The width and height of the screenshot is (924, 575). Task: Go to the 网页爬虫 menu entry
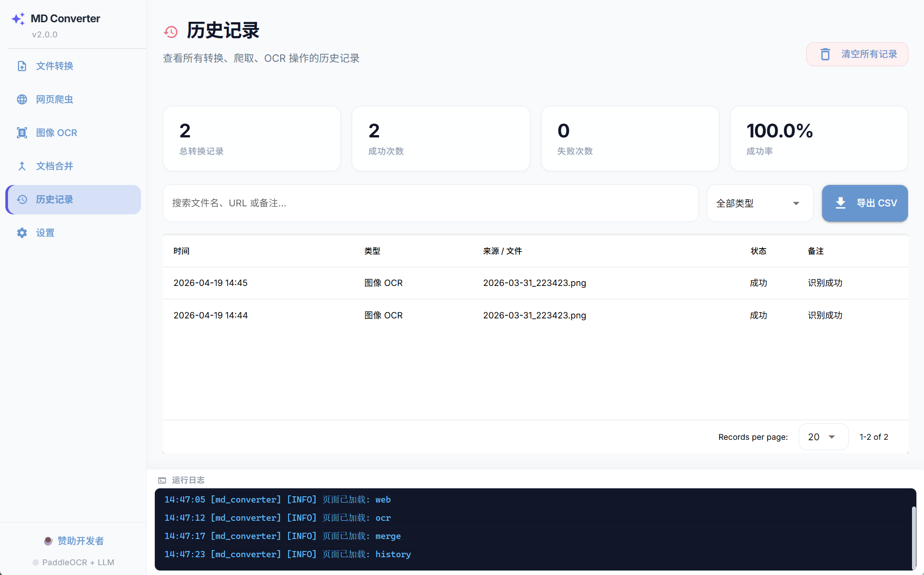coord(55,100)
